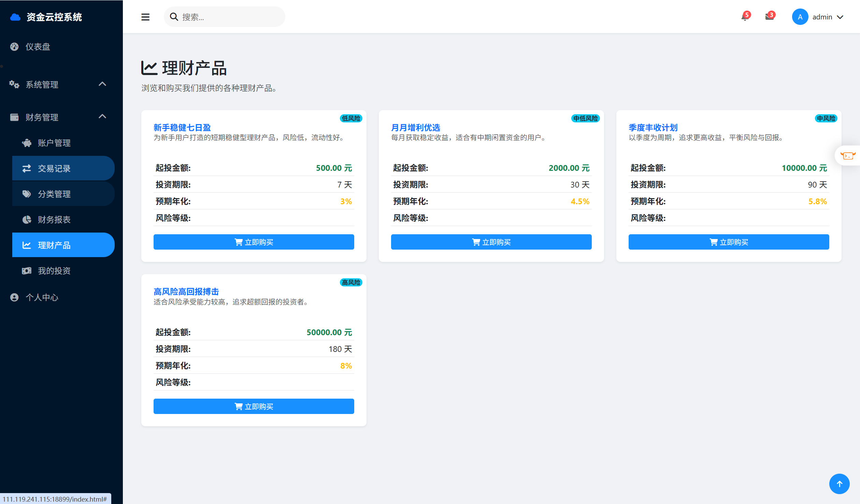
Task: Click the 交易记录 exchange arrows icon
Action: coord(27,168)
